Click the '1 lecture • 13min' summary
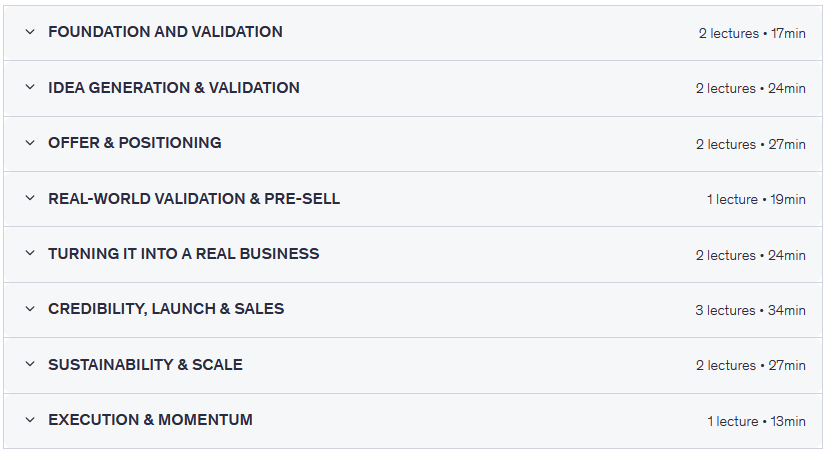This screenshot has height=450, width=827. [x=756, y=421]
